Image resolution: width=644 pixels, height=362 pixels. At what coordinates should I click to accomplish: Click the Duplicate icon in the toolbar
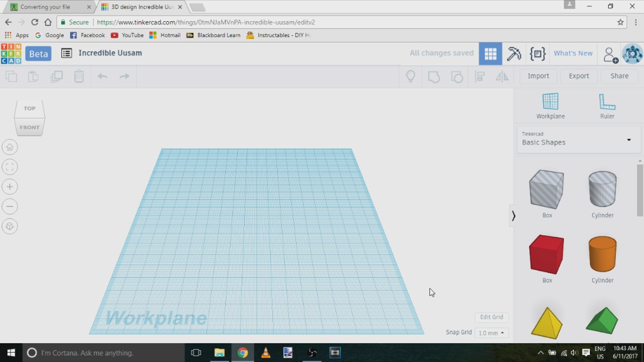tap(56, 76)
